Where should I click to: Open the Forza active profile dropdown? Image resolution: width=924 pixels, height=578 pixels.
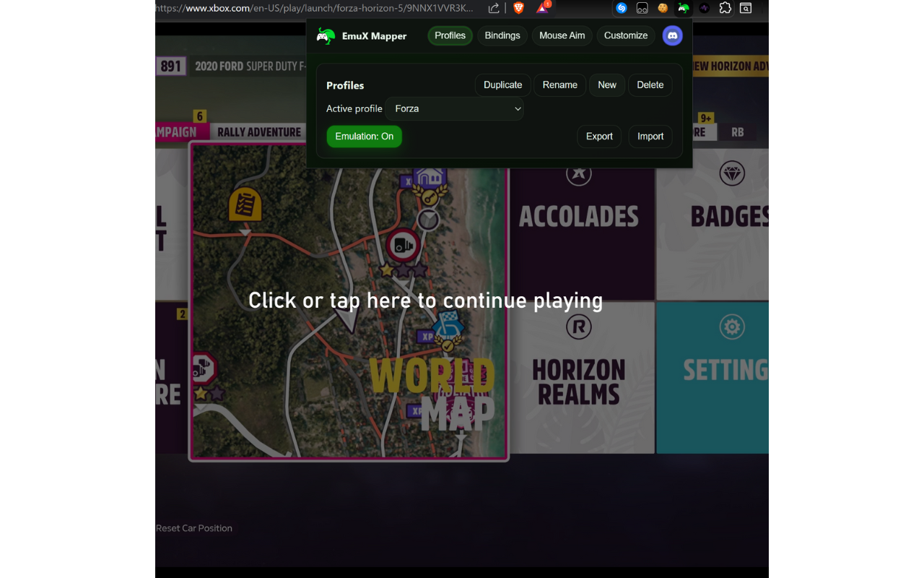454,108
